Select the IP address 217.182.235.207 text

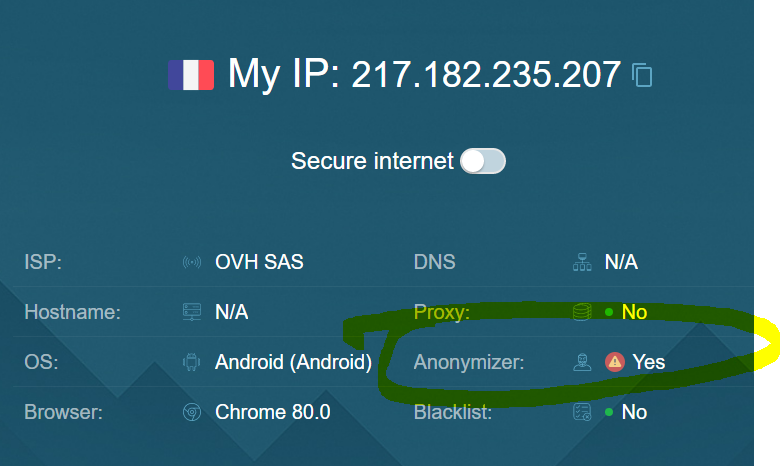(486, 75)
